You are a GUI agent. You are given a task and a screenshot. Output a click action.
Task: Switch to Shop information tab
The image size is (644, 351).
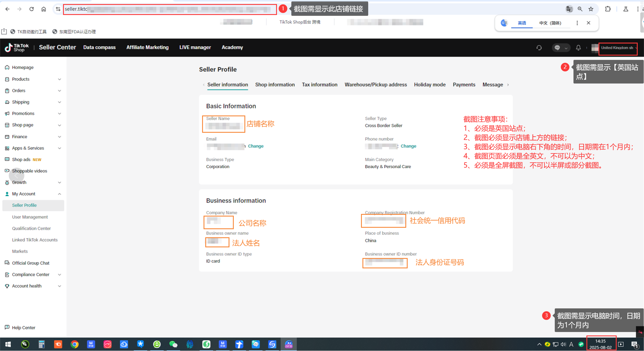click(x=275, y=85)
